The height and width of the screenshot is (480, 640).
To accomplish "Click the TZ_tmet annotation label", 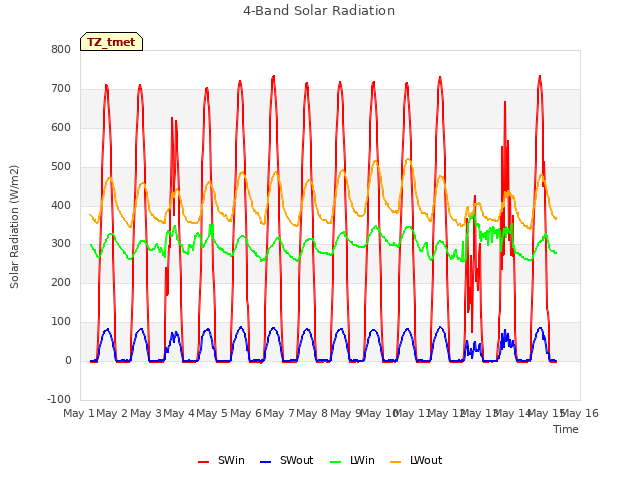I will click(x=111, y=42).
